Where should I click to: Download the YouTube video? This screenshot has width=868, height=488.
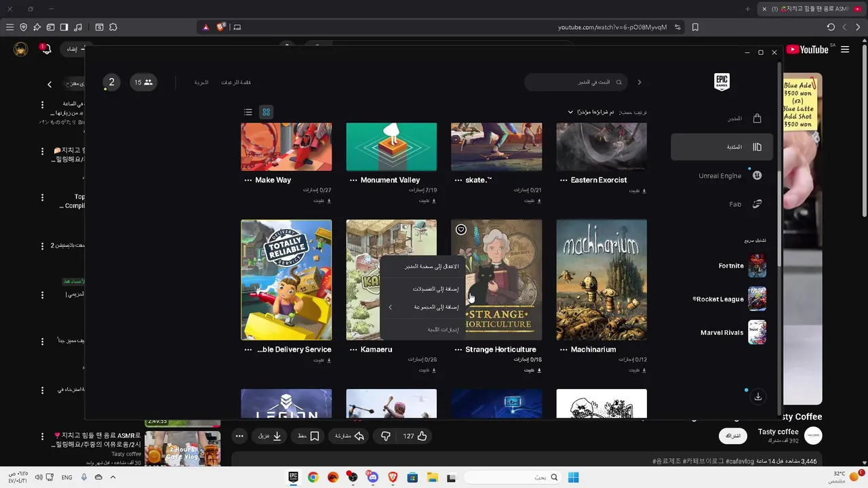270,436
